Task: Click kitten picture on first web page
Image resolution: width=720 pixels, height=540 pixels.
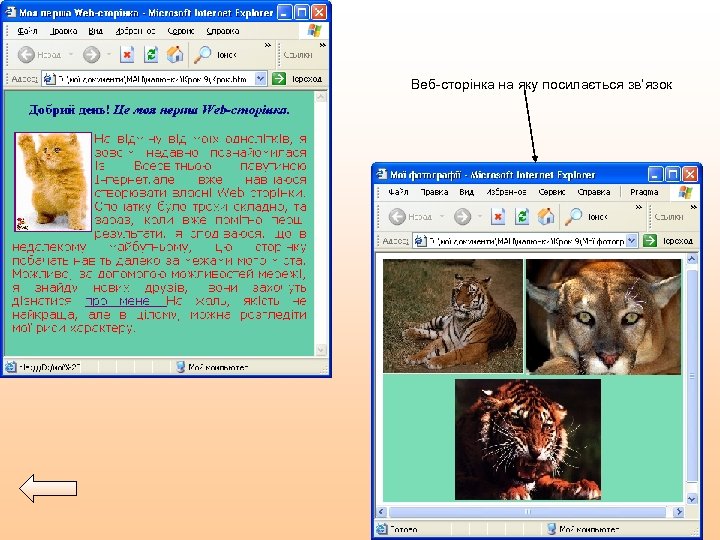Action: [53, 182]
